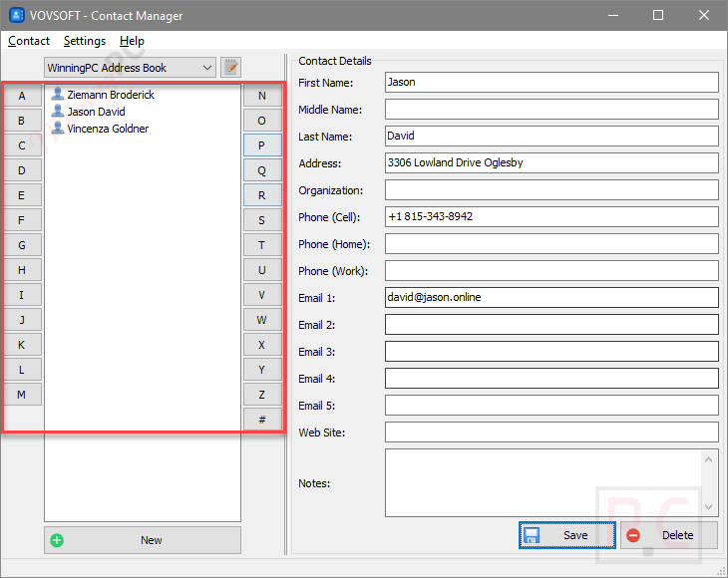The image size is (728, 578).
Task: Filter contacts by letter Q
Action: pyautogui.click(x=262, y=170)
